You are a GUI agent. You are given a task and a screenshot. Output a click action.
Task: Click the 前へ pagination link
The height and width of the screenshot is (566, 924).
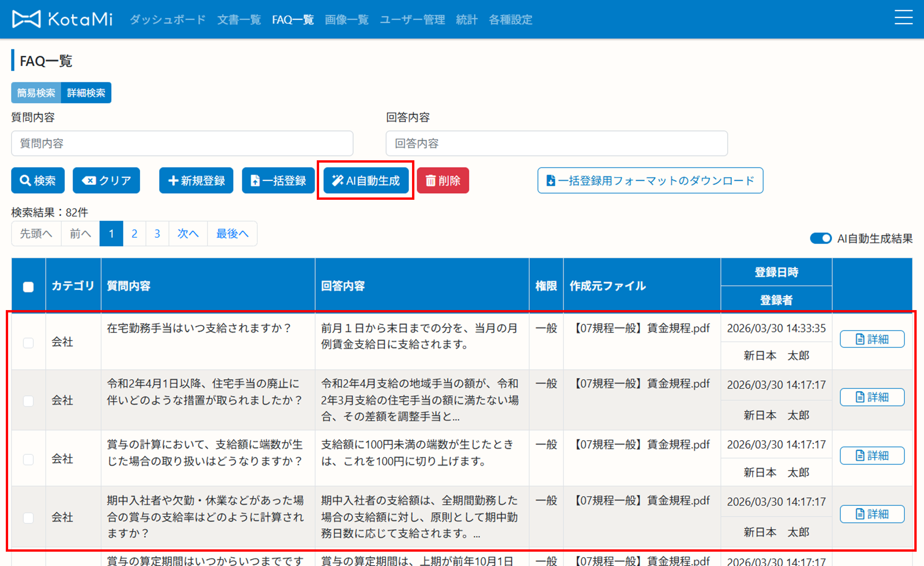pyautogui.click(x=80, y=233)
